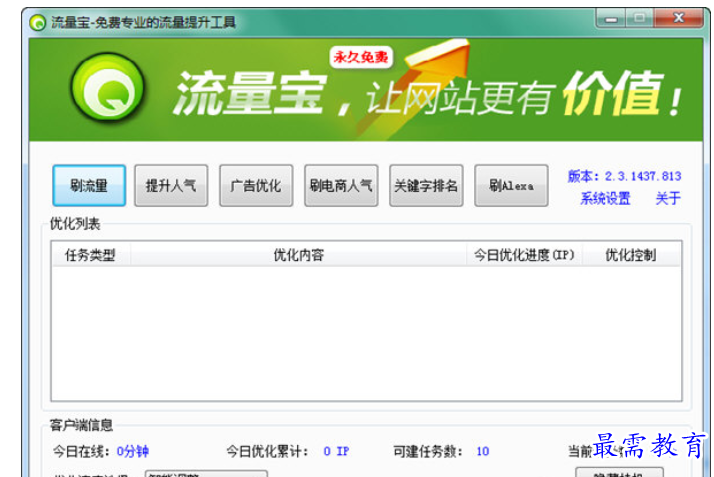The height and width of the screenshot is (477, 714).
Task: Click the 关于 link
Action: tap(668, 198)
